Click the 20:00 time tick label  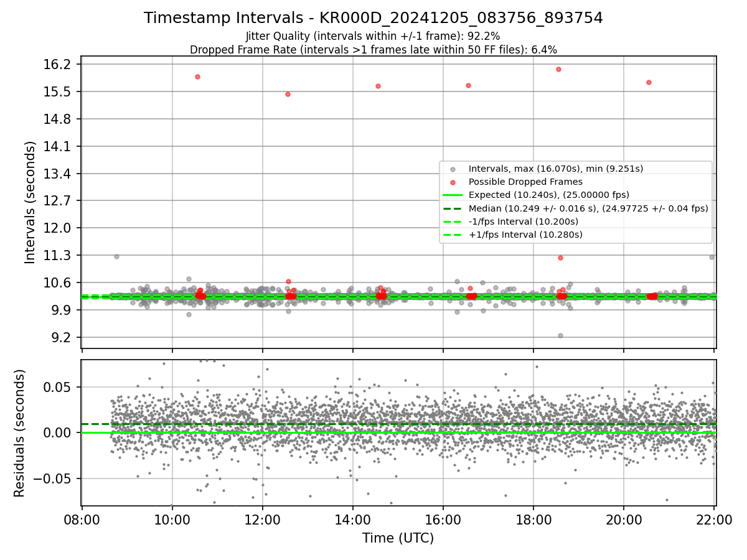pyautogui.click(x=624, y=520)
